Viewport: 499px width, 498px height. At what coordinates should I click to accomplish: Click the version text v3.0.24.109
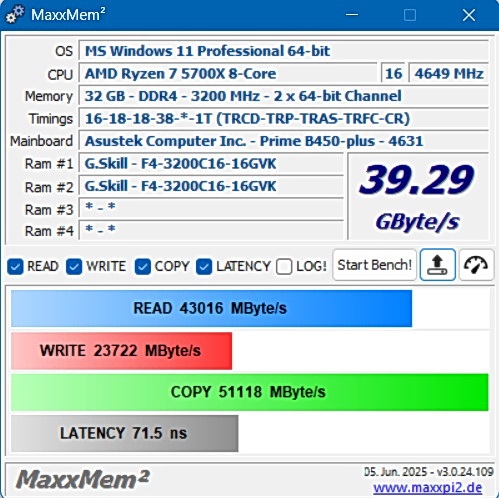coord(465,472)
